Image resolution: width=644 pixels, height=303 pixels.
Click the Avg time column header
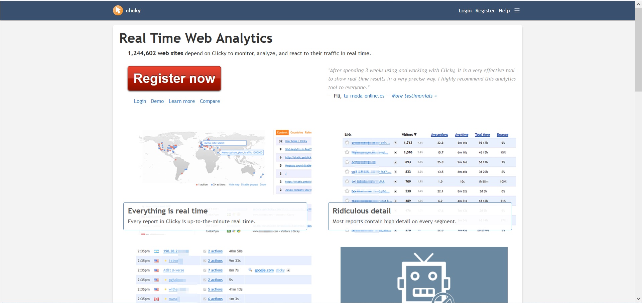coord(462,135)
